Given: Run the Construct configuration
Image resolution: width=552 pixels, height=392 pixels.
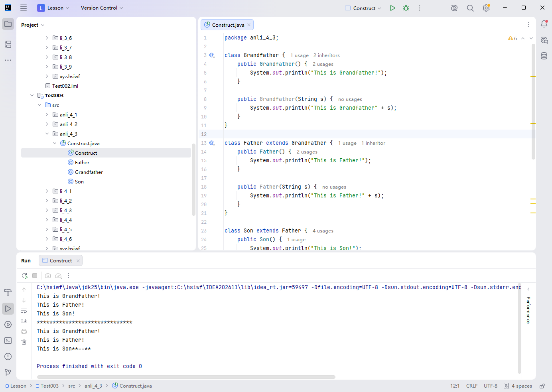Looking at the screenshot, I should [392, 8].
